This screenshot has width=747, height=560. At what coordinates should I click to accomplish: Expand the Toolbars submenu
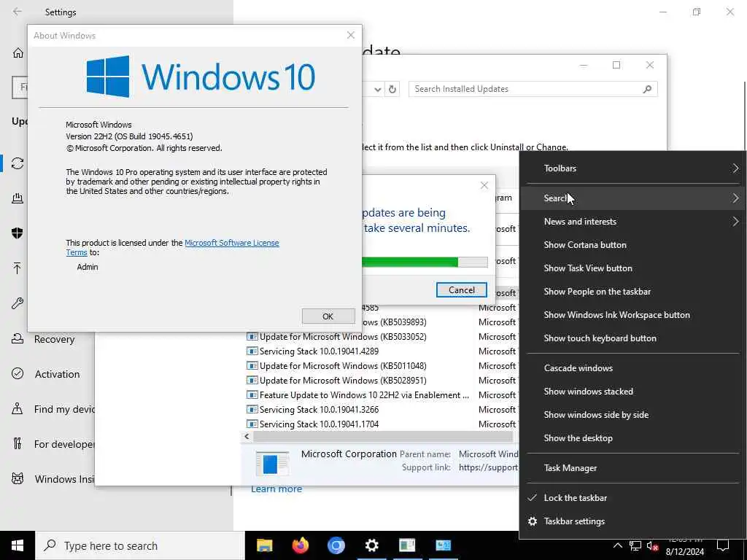click(x=632, y=168)
